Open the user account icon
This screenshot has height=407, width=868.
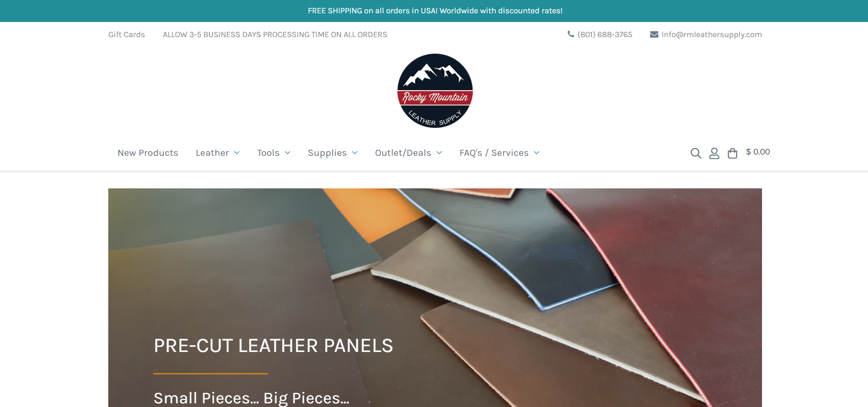(x=714, y=153)
